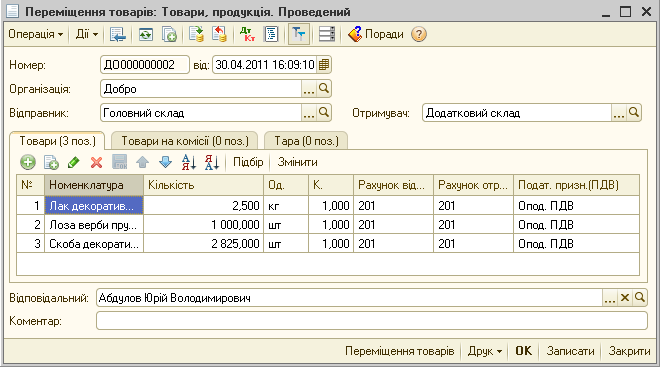This screenshot has width=660, height=367.
Task: Click the find-in-list toolbar icon
Action: [x=117, y=34]
